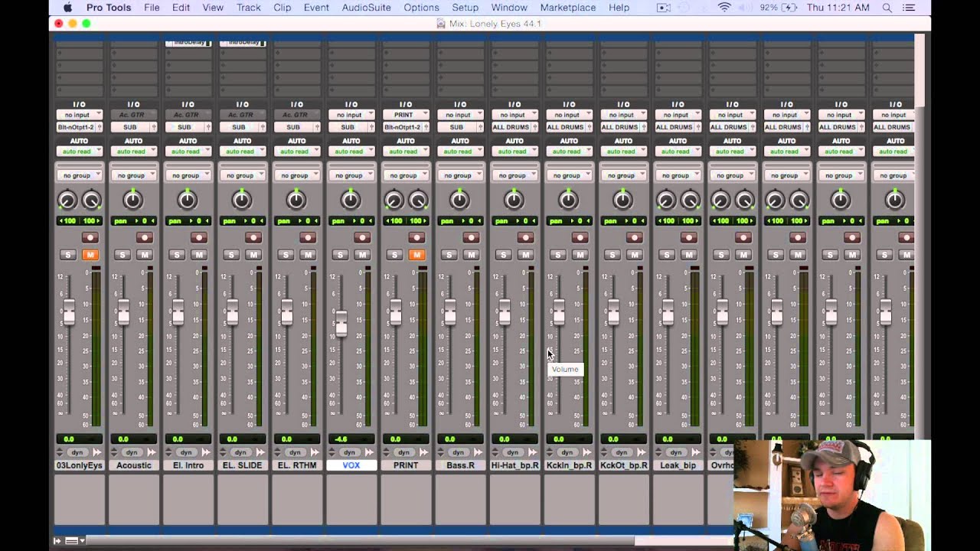Open the Window menu
The image size is (980, 551).
coord(509,8)
